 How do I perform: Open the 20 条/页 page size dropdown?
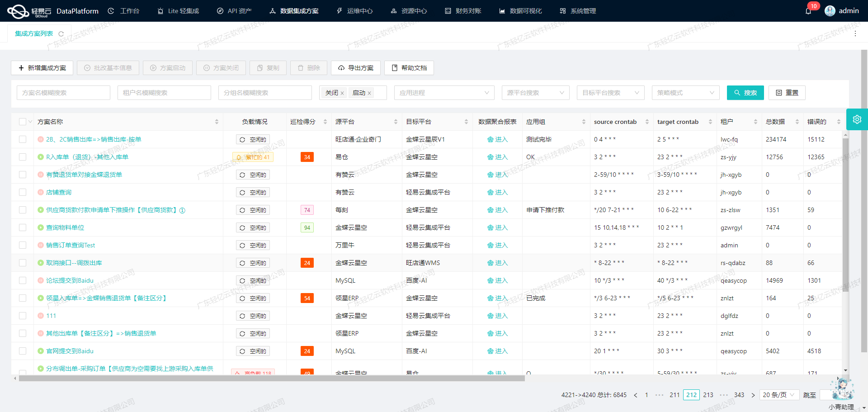click(779, 395)
